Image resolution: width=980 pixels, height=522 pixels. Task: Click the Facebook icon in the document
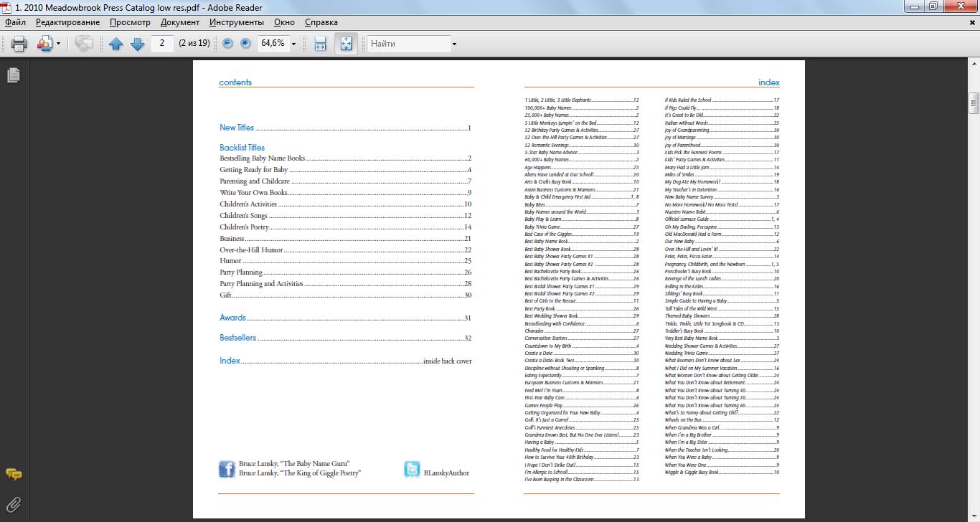click(x=227, y=469)
